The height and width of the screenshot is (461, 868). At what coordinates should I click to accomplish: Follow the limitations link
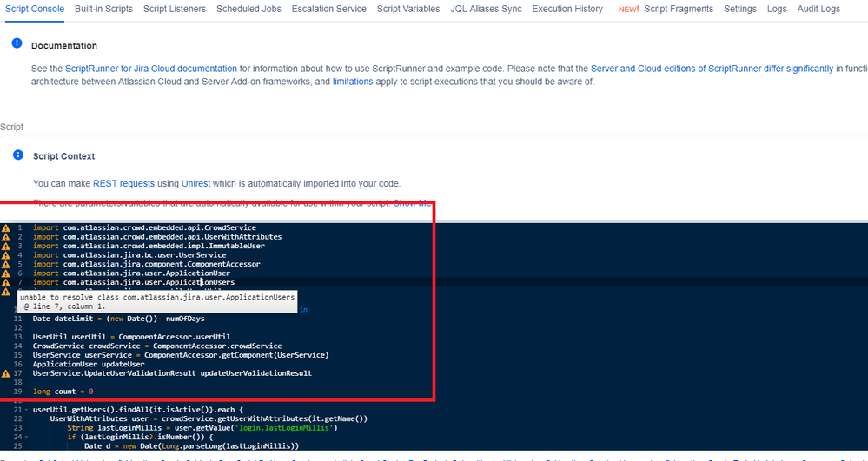(353, 82)
